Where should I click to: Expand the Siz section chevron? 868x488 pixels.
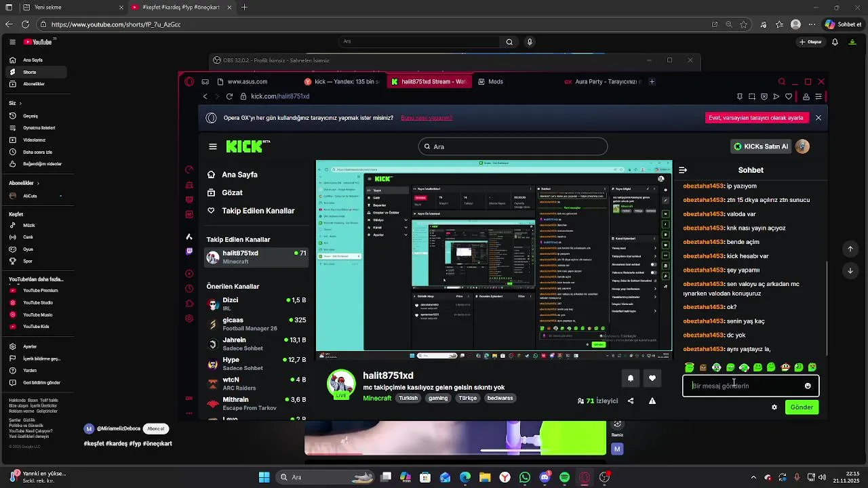(x=20, y=103)
